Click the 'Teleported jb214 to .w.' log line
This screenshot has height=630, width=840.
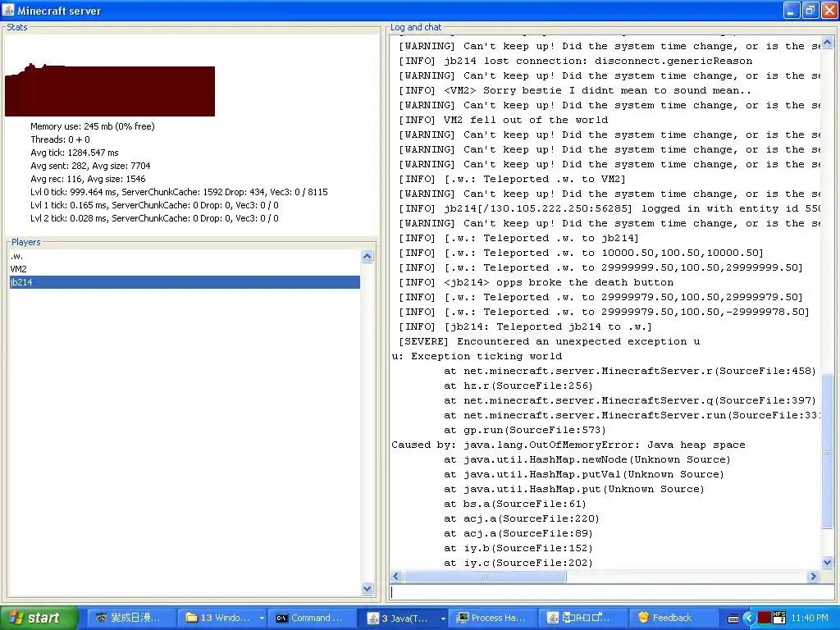click(x=525, y=326)
